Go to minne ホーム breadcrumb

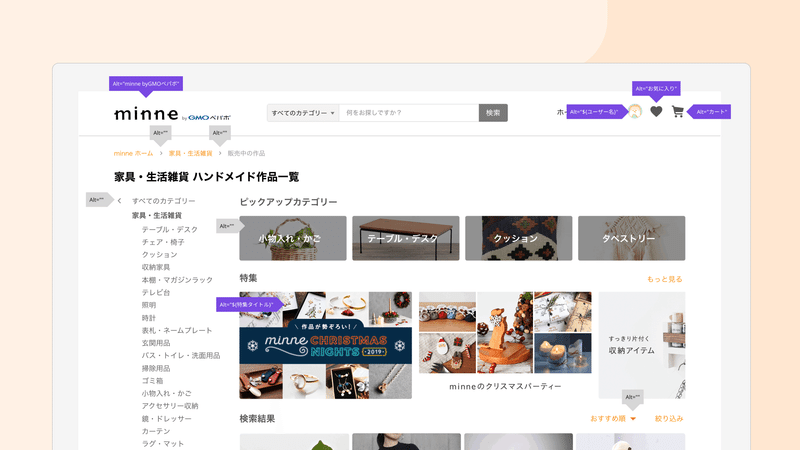point(133,153)
